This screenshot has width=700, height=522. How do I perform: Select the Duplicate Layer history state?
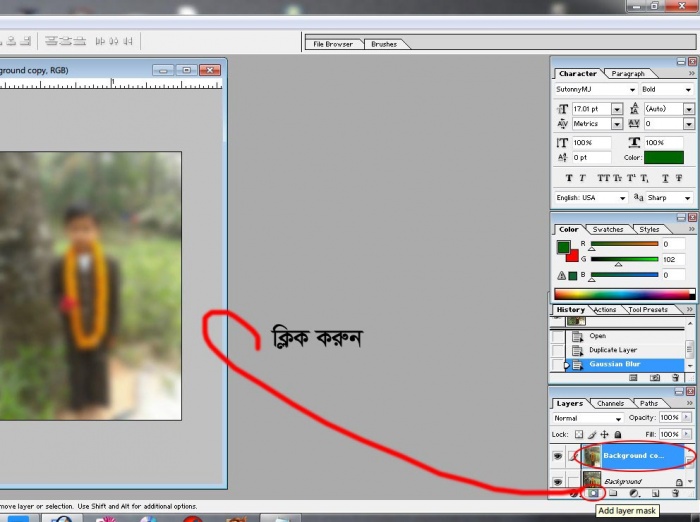tap(613, 350)
